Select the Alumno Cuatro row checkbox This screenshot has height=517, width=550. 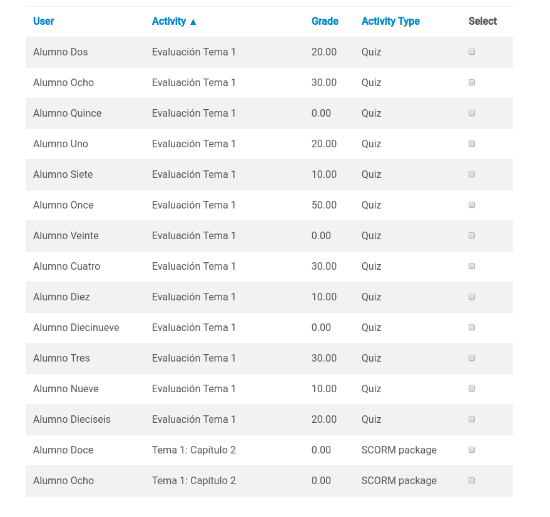pos(472,266)
